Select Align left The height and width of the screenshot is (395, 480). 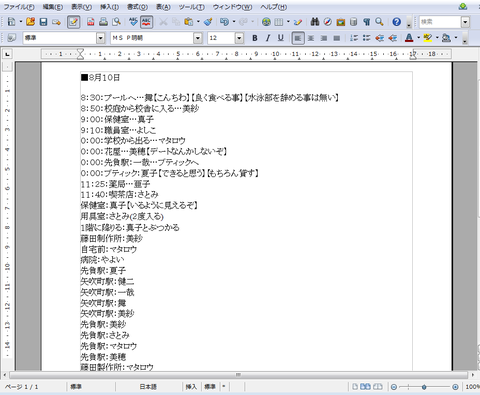coord(298,38)
